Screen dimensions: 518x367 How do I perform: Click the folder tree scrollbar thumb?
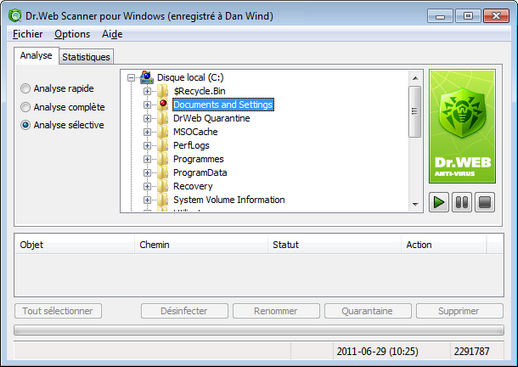[x=415, y=112]
